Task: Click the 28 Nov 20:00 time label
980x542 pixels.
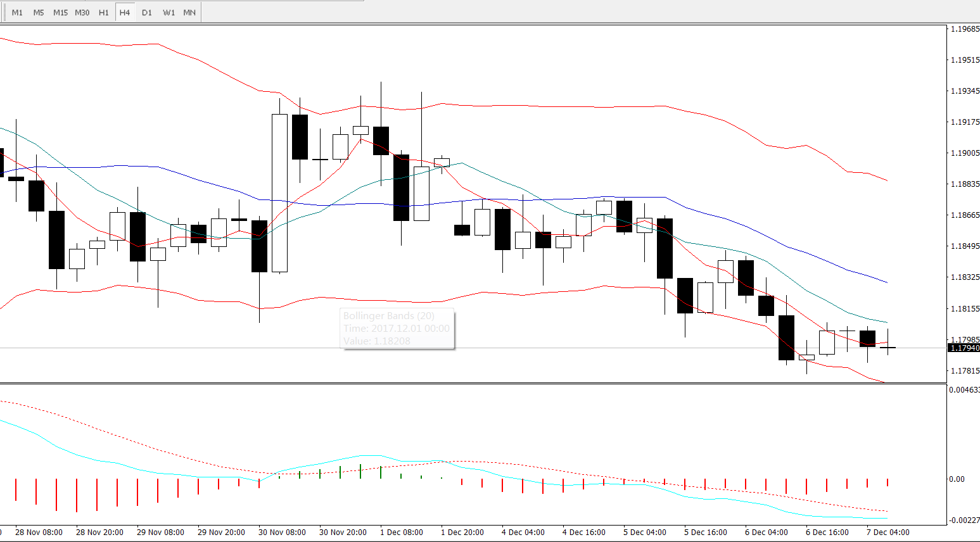Action: [99, 533]
